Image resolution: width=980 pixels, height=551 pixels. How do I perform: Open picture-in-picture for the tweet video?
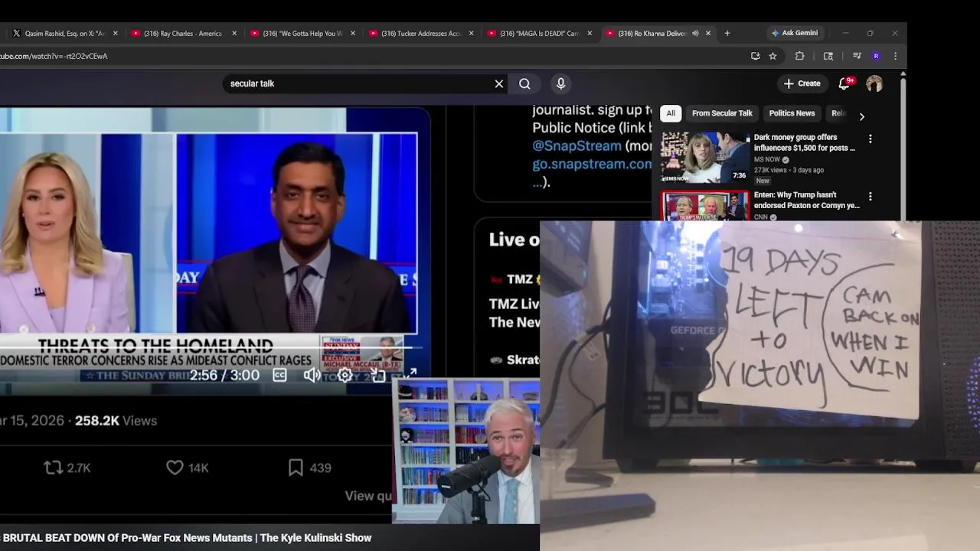point(378,375)
